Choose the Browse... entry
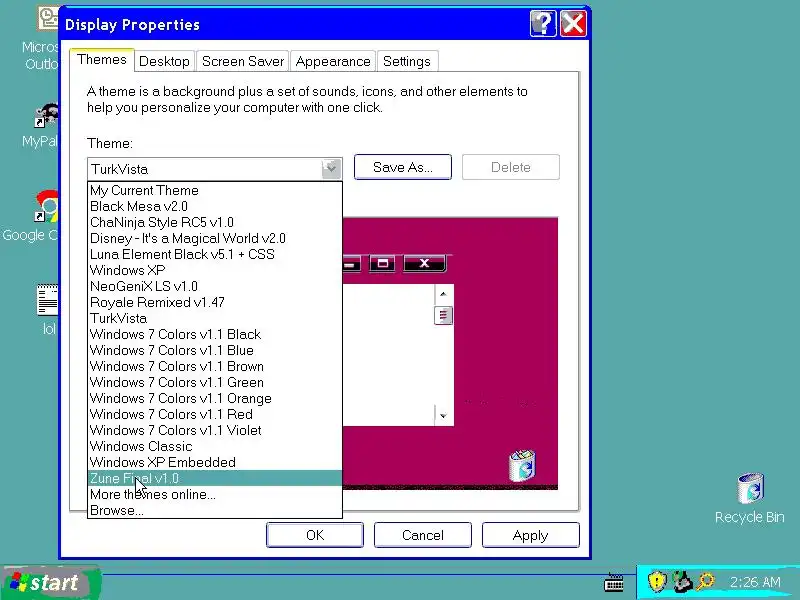Screen dimensions: 800x600 tap(215, 510)
